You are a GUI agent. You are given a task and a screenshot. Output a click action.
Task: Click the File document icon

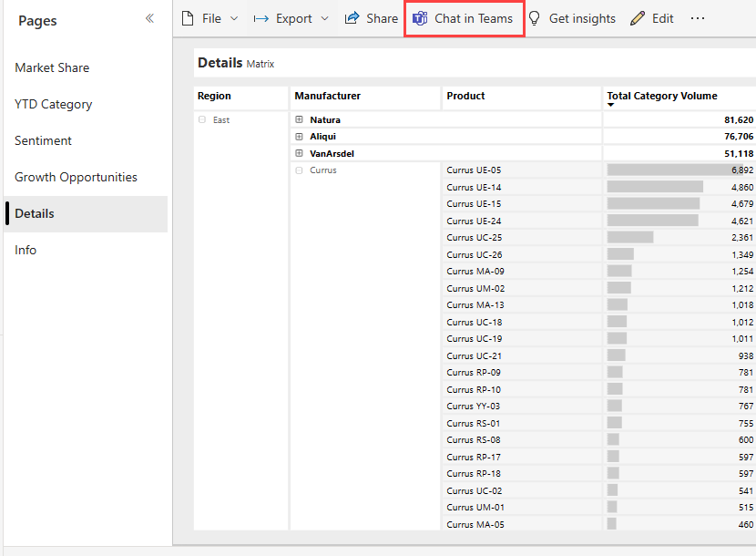click(x=188, y=18)
